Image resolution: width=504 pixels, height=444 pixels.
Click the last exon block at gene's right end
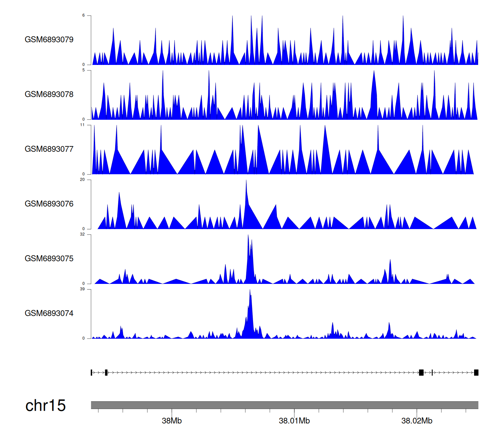[476, 372]
